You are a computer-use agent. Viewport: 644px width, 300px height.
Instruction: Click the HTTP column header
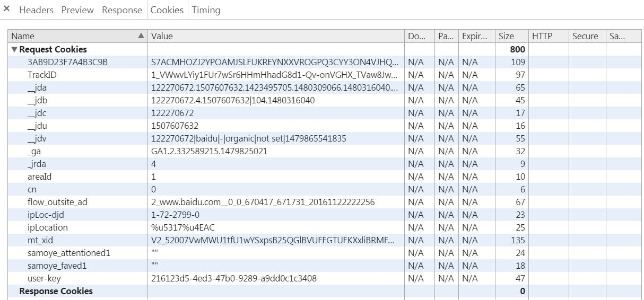point(542,36)
